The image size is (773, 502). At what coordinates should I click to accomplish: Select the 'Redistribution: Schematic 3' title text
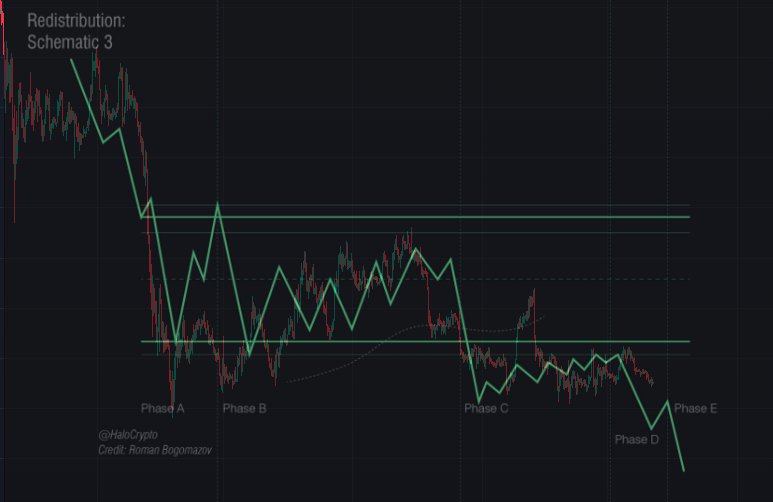pos(76,31)
